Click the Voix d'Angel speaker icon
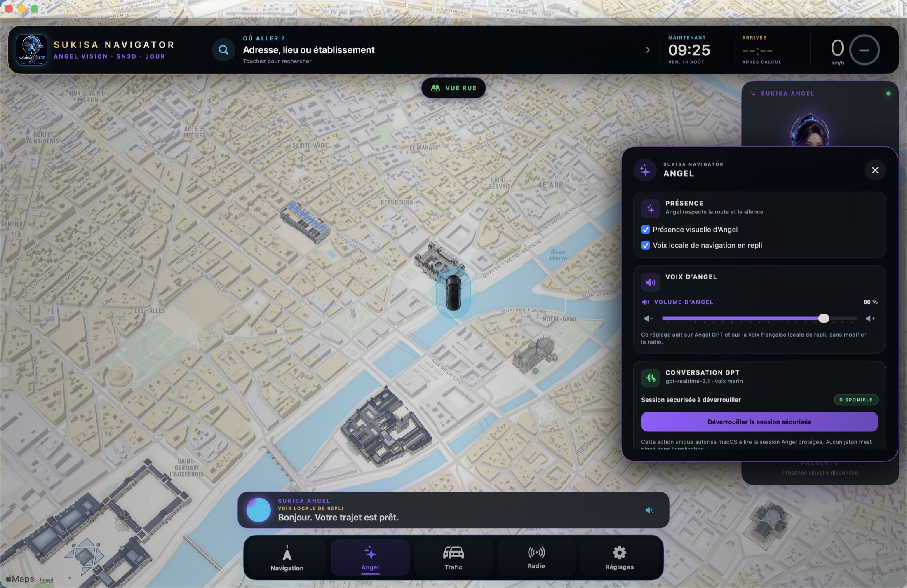The height and width of the screenshot is (588, 907). [651, 282]
